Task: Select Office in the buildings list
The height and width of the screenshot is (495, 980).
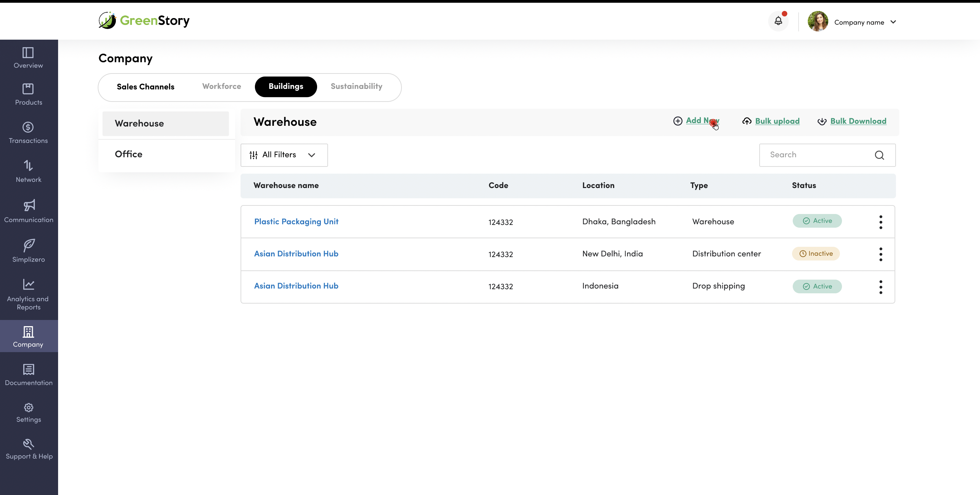Action: (x=128, y=154)
